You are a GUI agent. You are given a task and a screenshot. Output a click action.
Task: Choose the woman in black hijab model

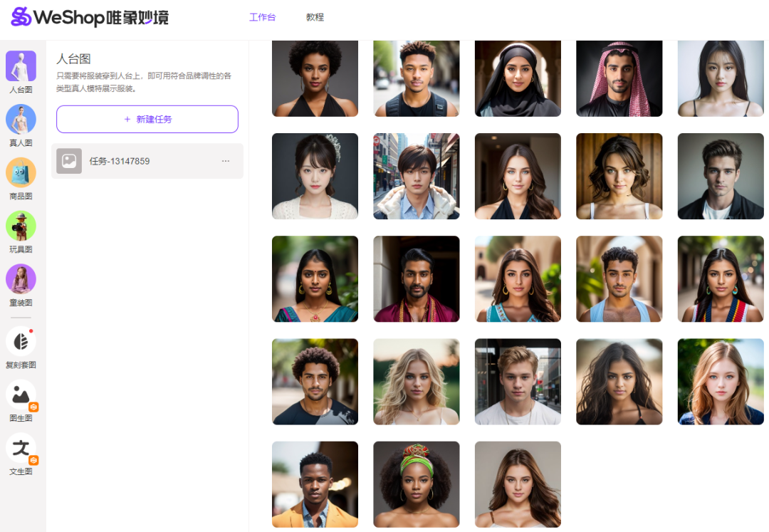(x=518, y=78)
